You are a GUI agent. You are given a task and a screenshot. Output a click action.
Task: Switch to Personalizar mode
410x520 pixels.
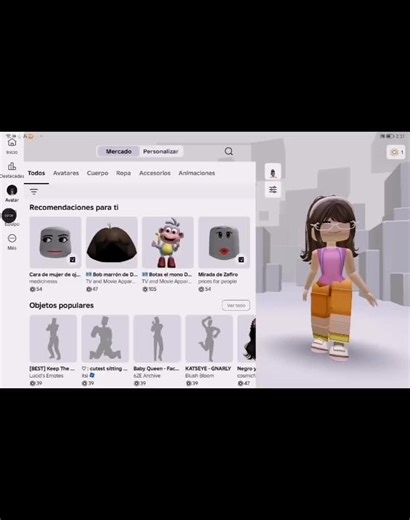(161, 151)
